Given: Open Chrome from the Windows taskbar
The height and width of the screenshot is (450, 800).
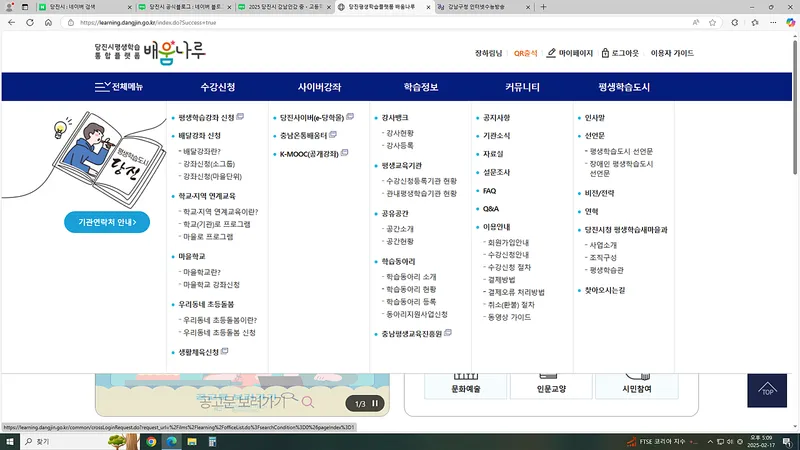Looking at the screenshot, I should (150, 440).
